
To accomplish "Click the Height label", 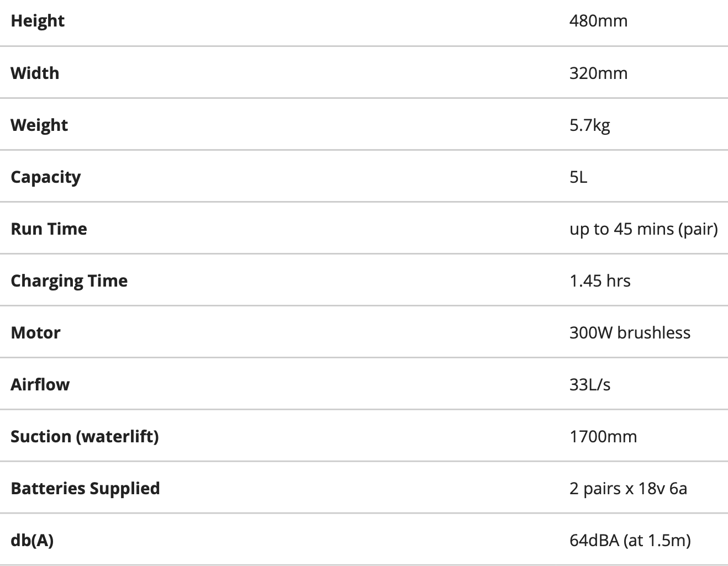I will pyautogui.click(x=38, y=21).
